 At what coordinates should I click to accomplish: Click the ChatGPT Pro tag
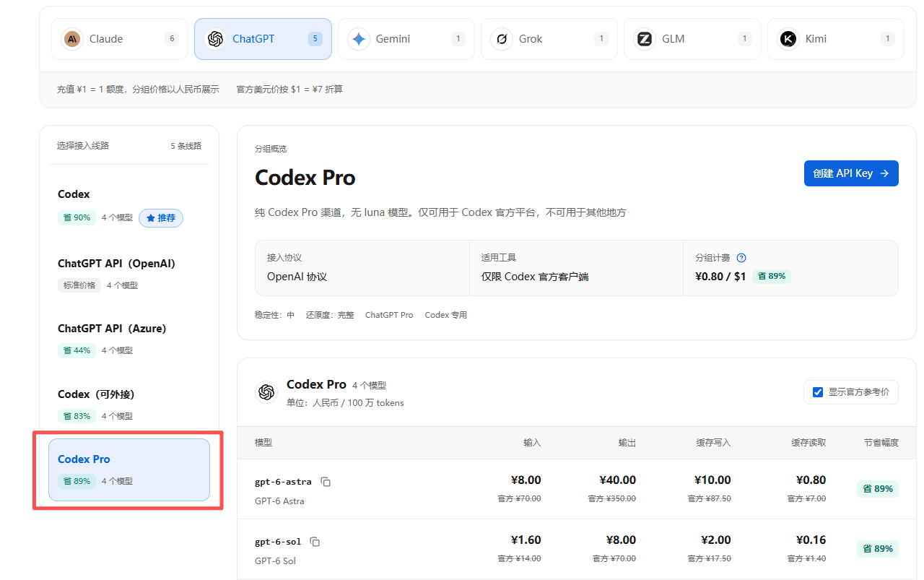tap(389, 315)
